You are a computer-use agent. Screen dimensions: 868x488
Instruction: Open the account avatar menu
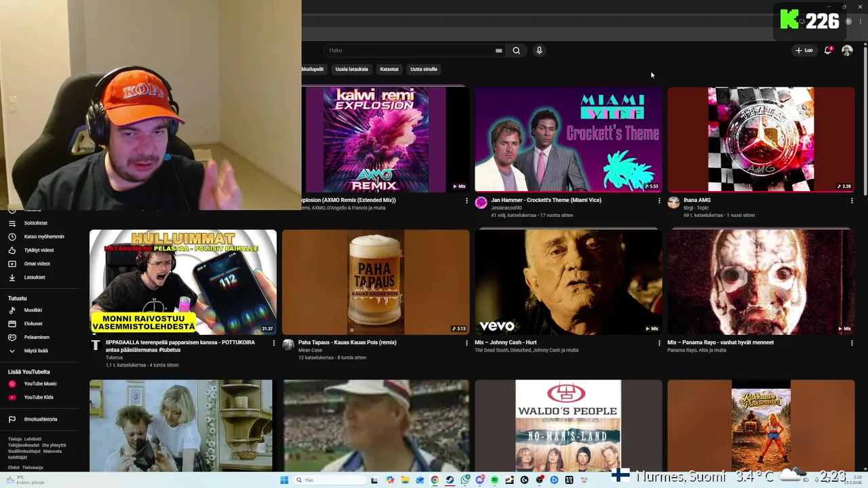[x=847, y=50]
